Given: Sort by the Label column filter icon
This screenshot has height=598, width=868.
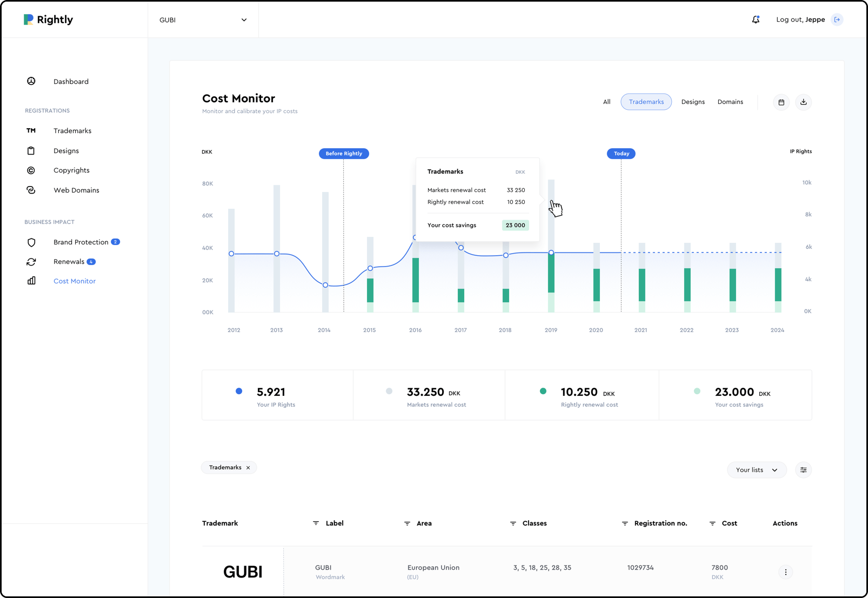Looking at the screenshot, I should pyautogui.click(x=316, y=523).
